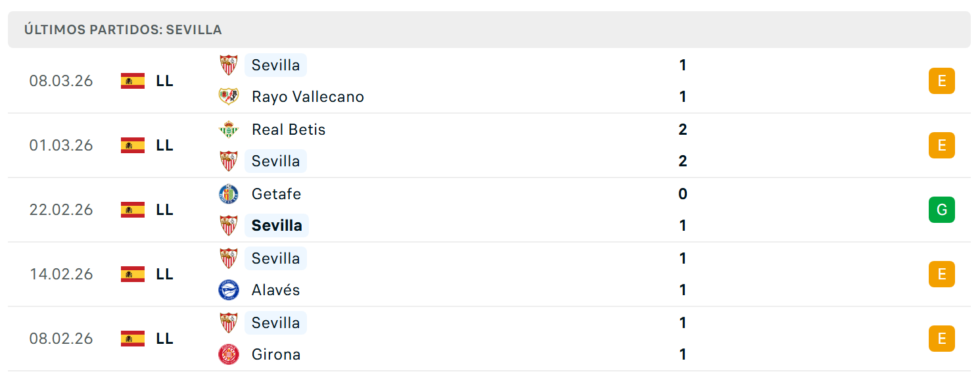Click Spain flag on 14.02.26 row
This screenshot has height=380, width=980.
(x=133, y=274)
